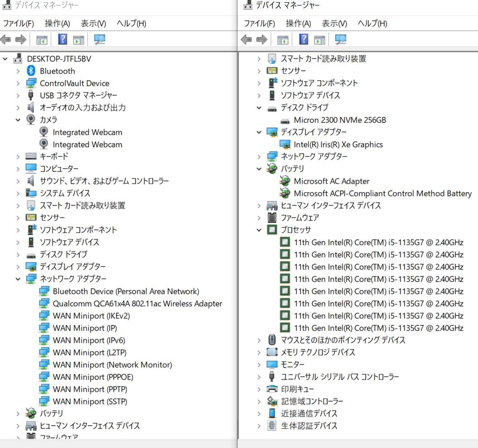
Task: Click the カメラ category icon
Action: 31,119
